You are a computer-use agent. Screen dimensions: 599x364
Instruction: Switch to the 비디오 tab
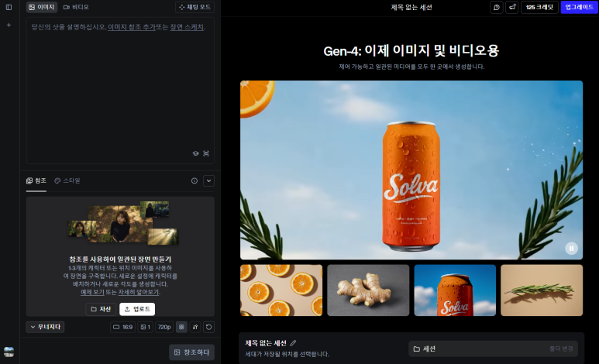point(76,7)
